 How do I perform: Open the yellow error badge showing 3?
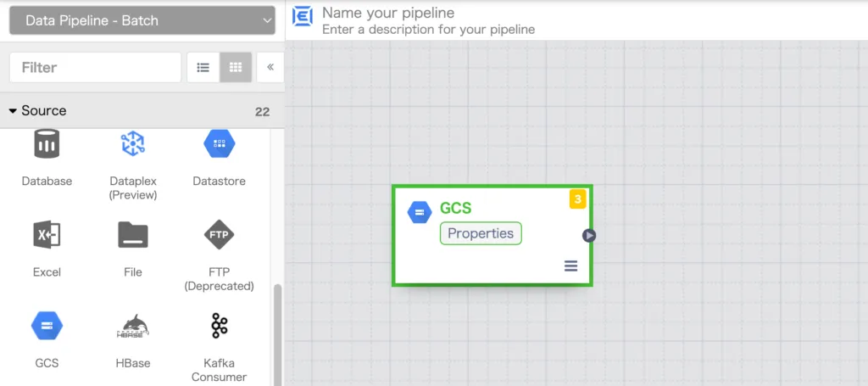pos(577,199)
